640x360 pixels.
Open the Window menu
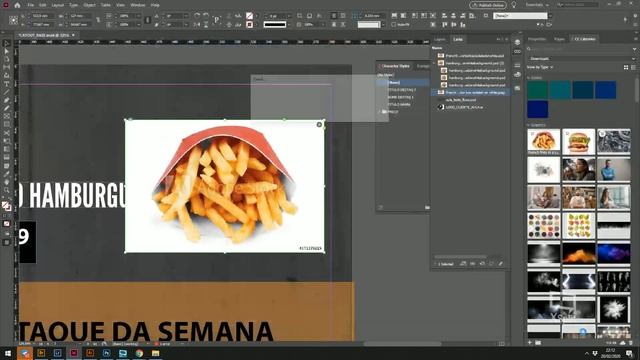coord(138,5)
